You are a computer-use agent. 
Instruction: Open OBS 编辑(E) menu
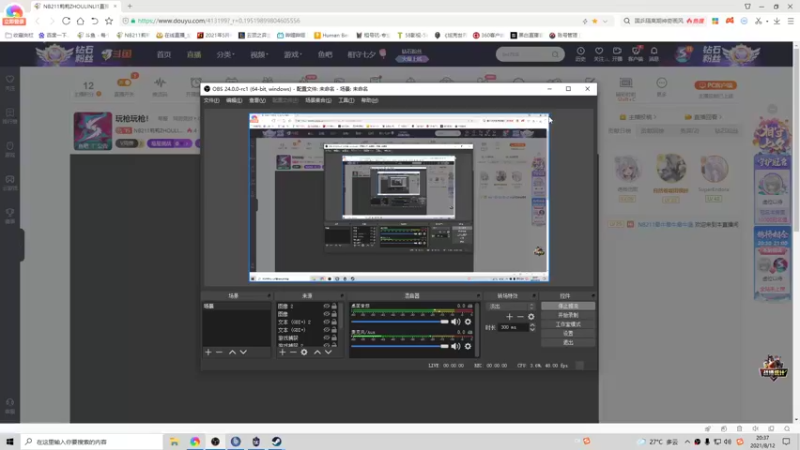[234, 101]
